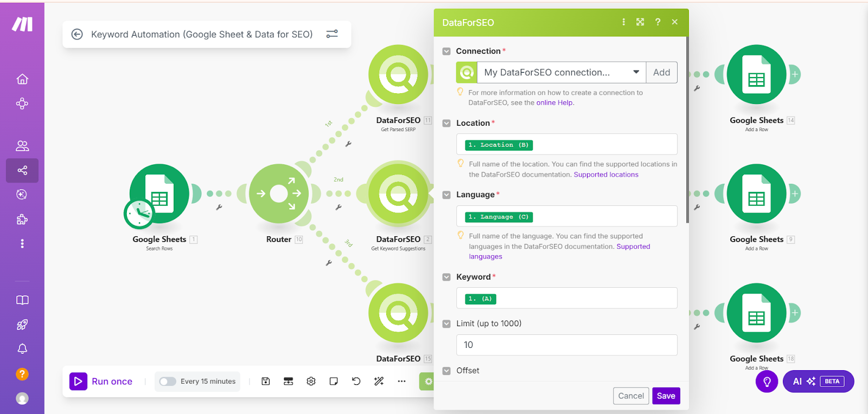The image size is (868, 414).
Task: Open the What's new rocket icon
Action: click(22, 325)
